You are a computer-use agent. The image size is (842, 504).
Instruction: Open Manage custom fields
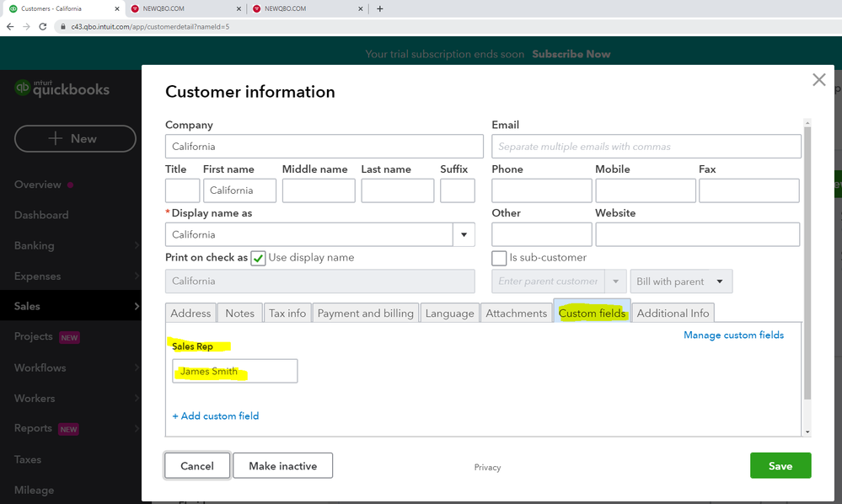click(733, 335)
